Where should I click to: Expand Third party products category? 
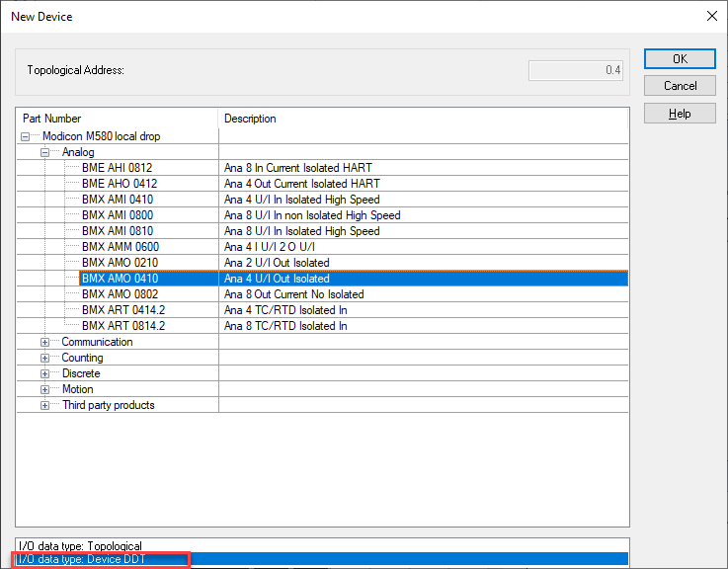point(44,405)
